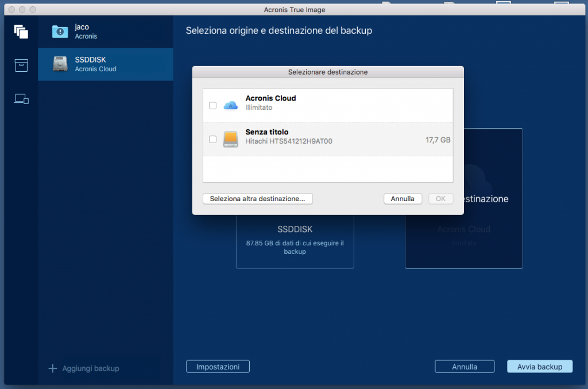Screen dimensions: 588x389
Task: Select the Hitachi HTS541212H9AT00 row text
Action: coord(289,141)
